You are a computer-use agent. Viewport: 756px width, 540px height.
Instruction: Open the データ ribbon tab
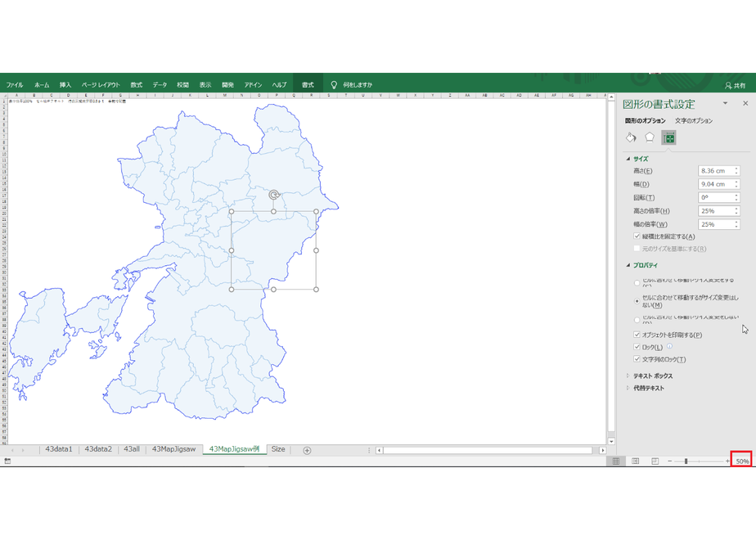160,85
